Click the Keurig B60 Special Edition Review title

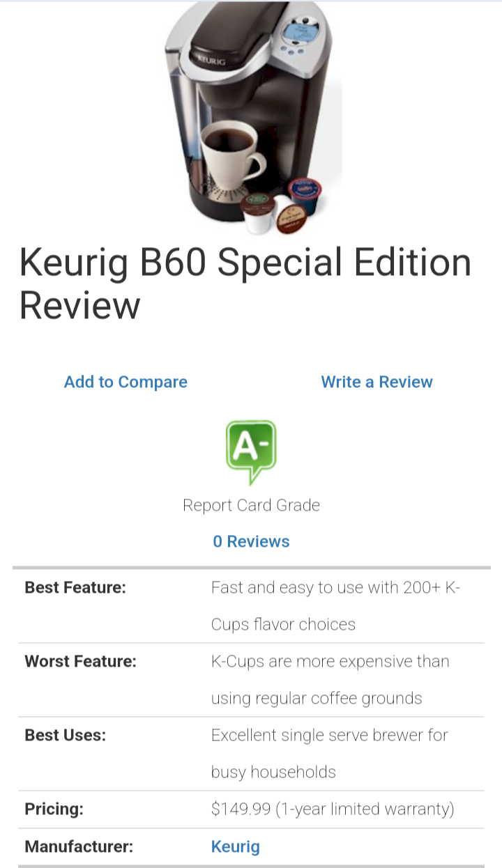pyautogui.click(x=245, y=284)
